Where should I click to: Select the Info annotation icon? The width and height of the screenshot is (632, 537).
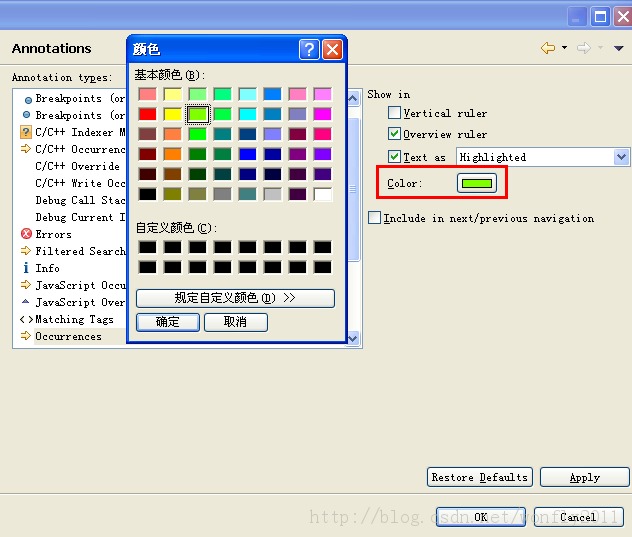pos(26,268)
